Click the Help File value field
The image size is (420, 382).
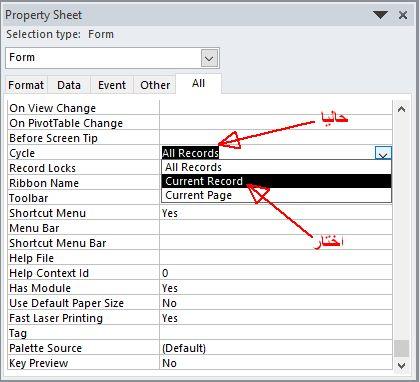[276, 258]
